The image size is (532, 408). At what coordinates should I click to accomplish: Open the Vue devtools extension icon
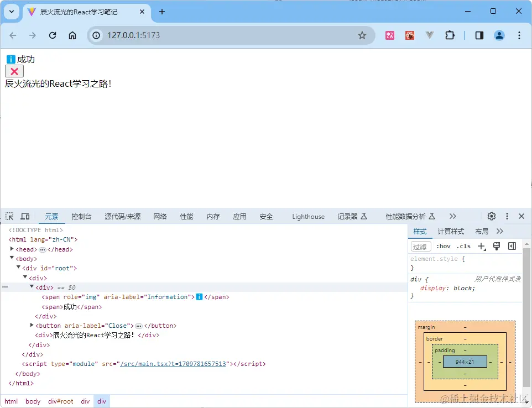coord(430,35)
